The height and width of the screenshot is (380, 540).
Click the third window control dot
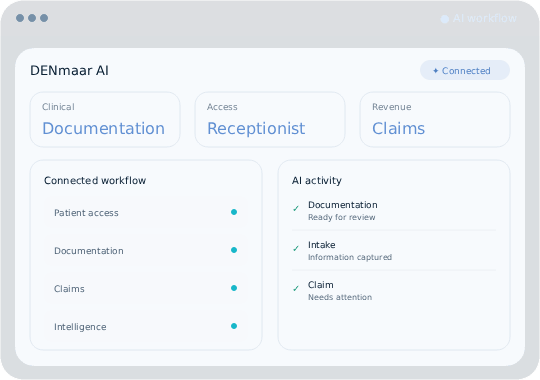pos(44,18)
